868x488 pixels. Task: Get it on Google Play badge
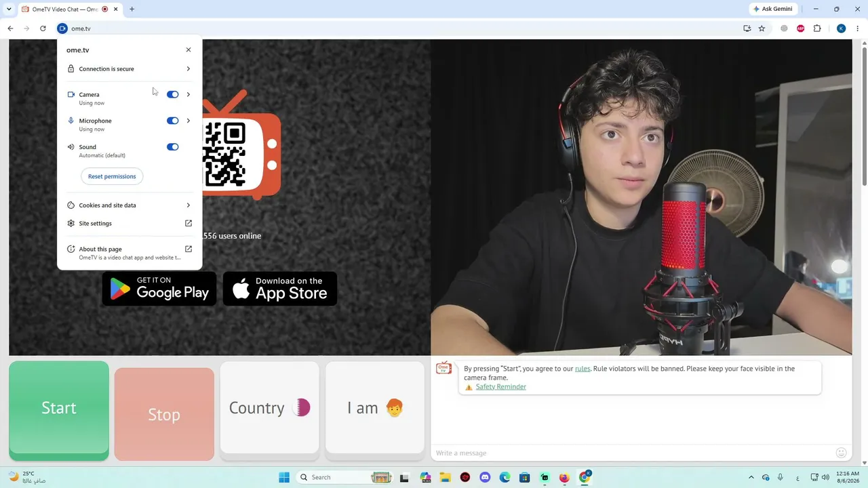click(159, 289)
